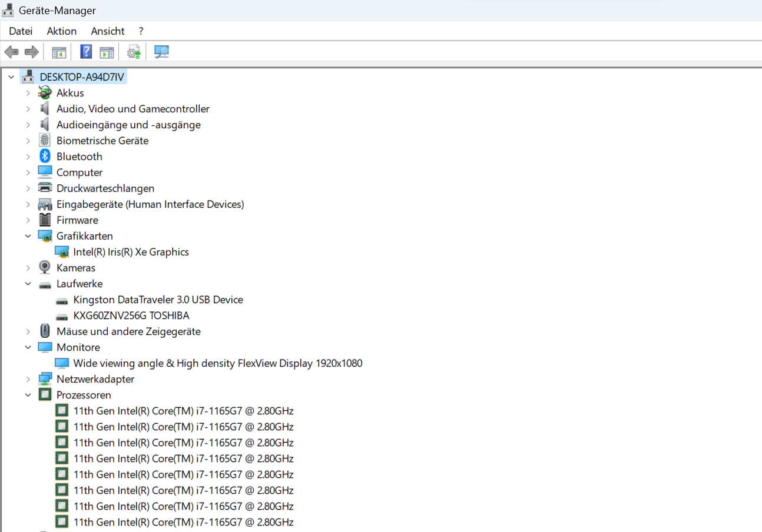Click the webcam icon beside Kameras
The image size is (762, 532).
click(x=45, y=267)
